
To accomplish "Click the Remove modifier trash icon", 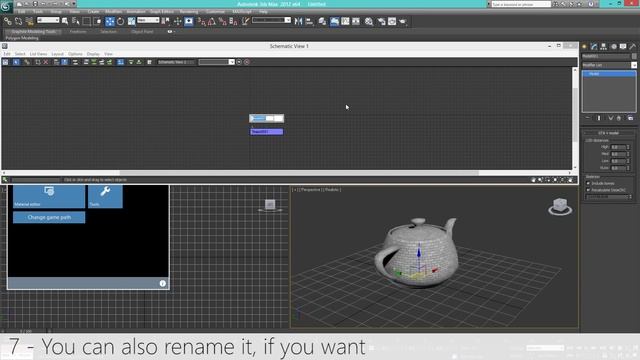I will 619,118.
